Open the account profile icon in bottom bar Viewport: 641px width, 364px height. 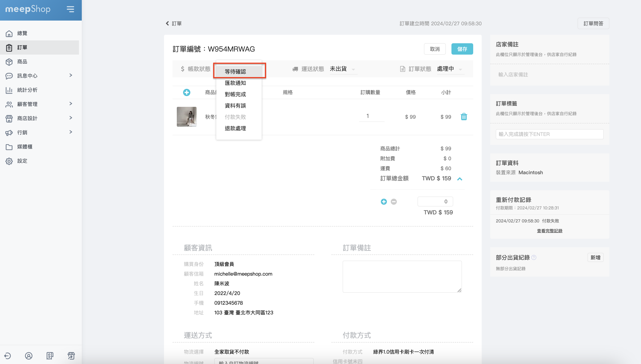click(x=29, y=355)
